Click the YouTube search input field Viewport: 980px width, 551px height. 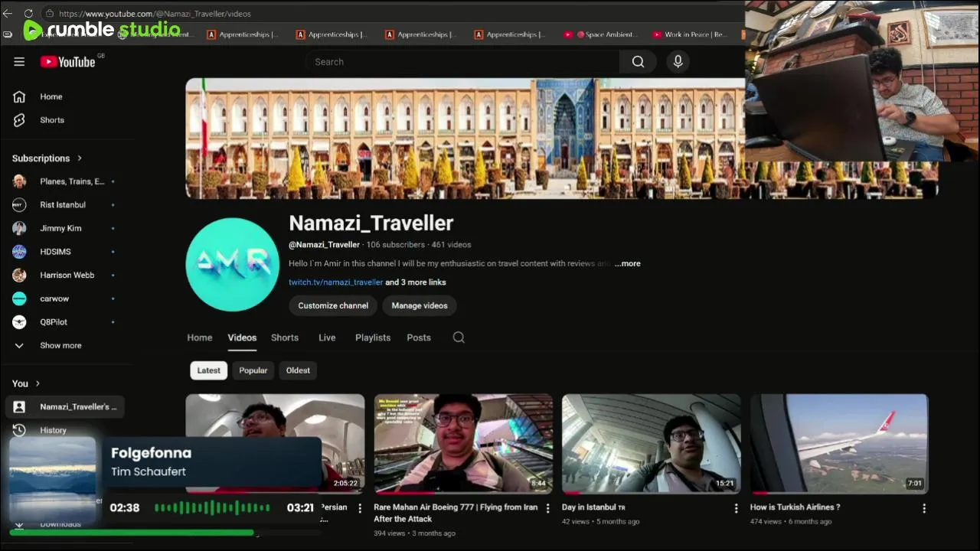pos(462,62)
